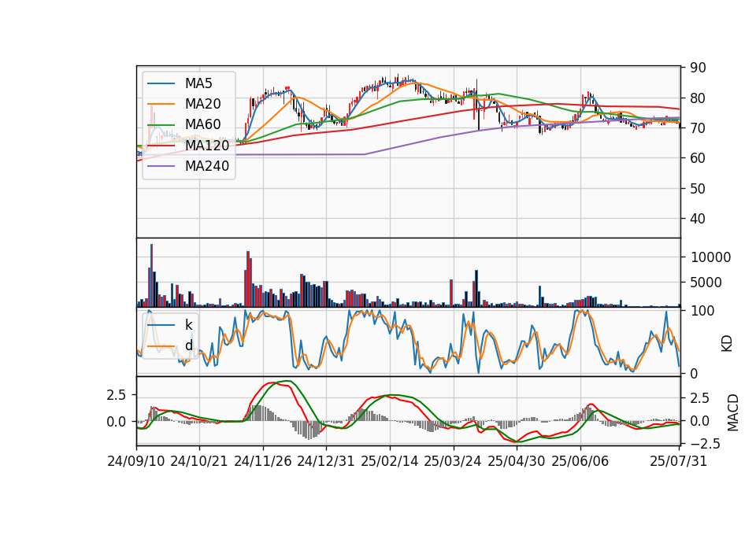Click the KD axis title
Image resolution: width=756 pixels, height=543 pixels.
727,344
